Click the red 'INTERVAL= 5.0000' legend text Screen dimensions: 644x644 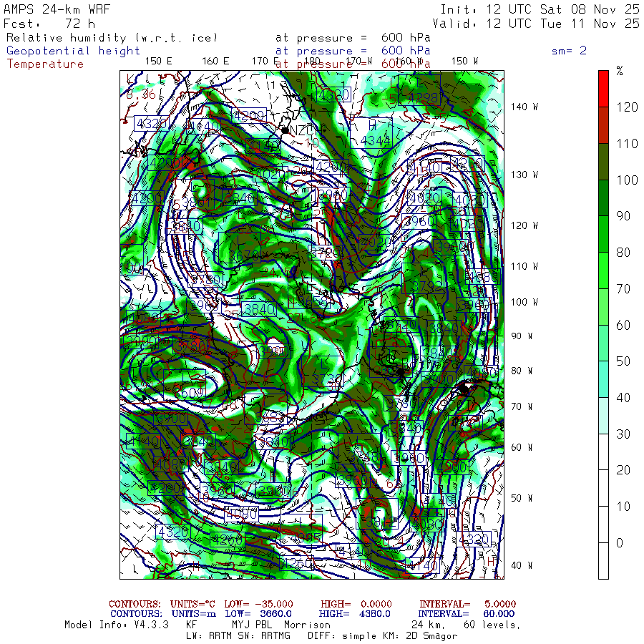(x=467, y=604)
